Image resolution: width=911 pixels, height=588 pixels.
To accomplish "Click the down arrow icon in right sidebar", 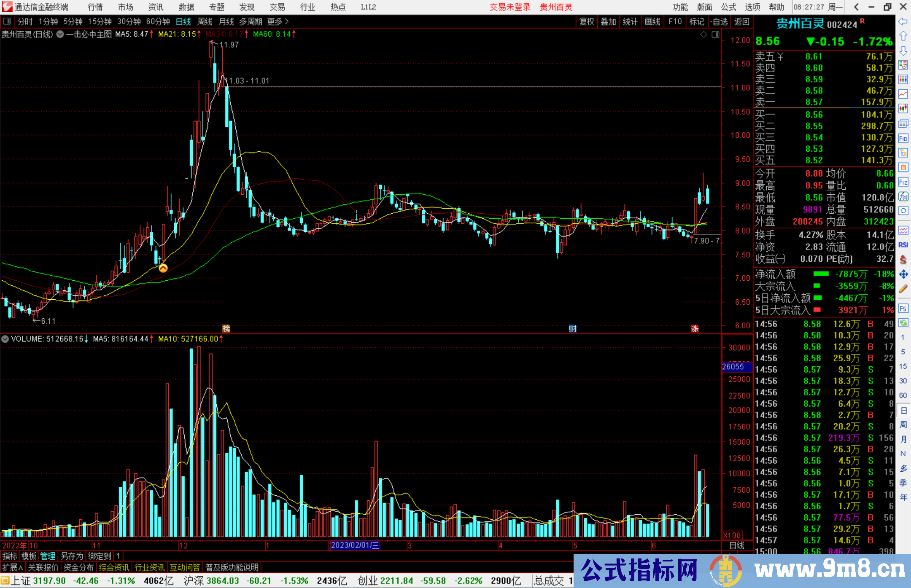I will pos(903,51).
